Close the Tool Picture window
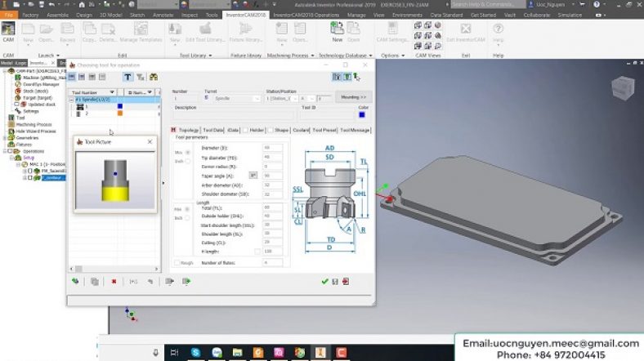The height and width of the screenshot is (361, 644). pyautogui.click(x=150, y=141)
